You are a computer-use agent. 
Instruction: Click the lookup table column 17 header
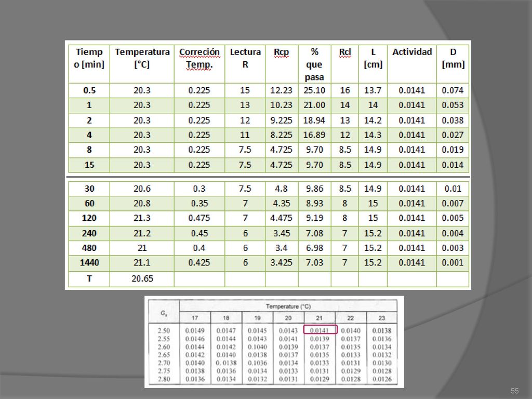195,318
